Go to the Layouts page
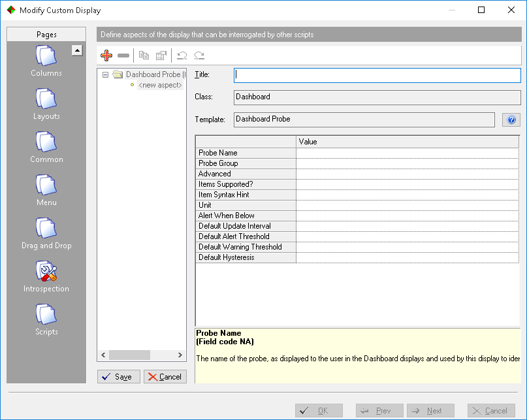 pyautogui.click(x=46, y=103)
